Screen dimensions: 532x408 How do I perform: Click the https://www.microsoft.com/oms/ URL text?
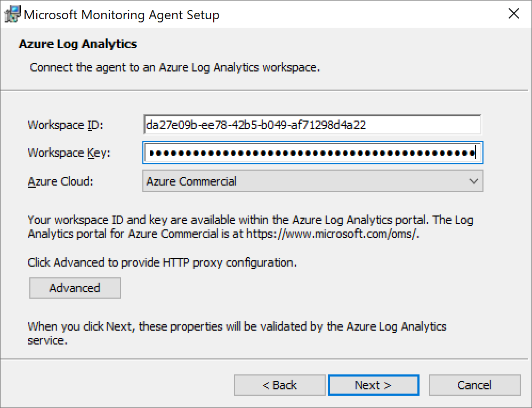click(x=332, y=234)
